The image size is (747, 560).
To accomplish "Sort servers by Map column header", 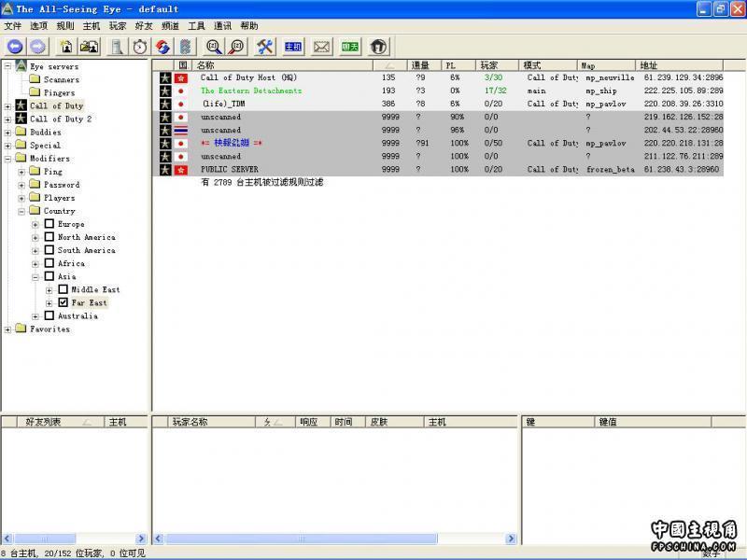I will [606, 65].
